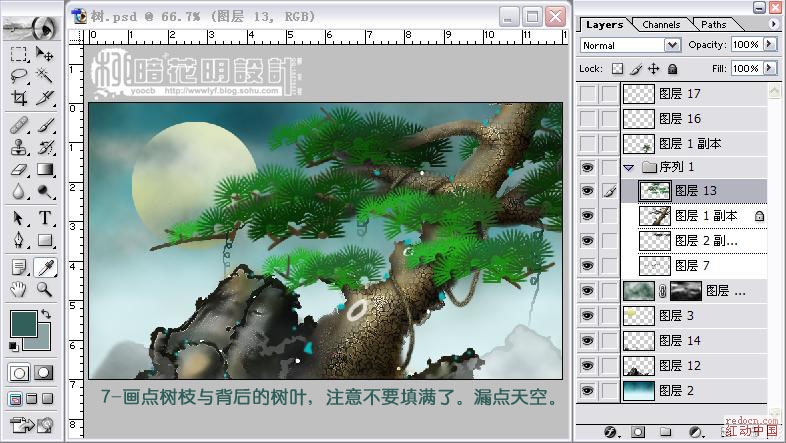Select the Healing Brush tool
The height and width of the screenshot is (443, 786).
point(19,125)
